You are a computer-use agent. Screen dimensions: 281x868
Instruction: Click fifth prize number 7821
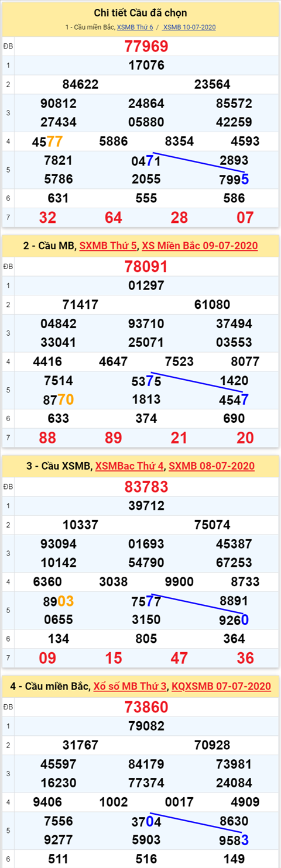coord(59,160)
